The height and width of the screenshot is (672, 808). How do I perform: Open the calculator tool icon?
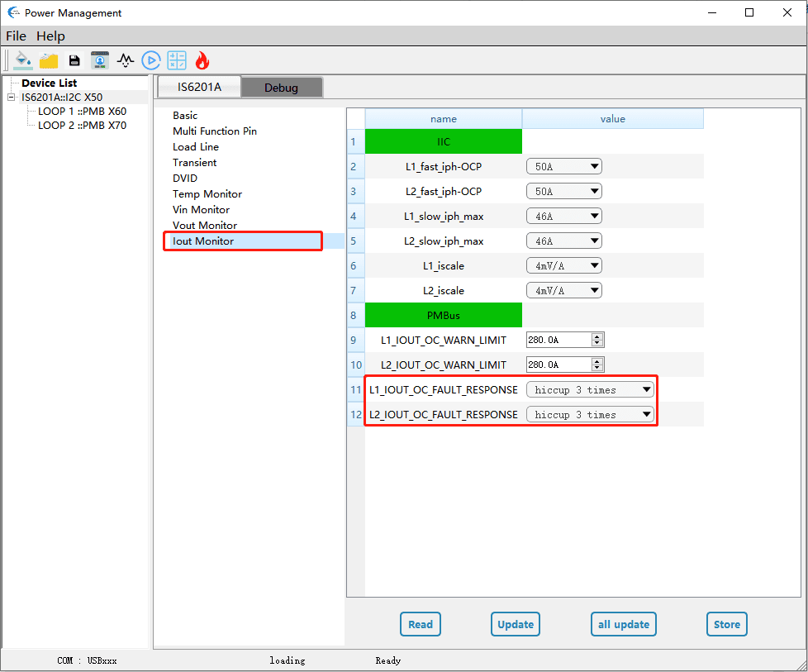coord(177,60)
